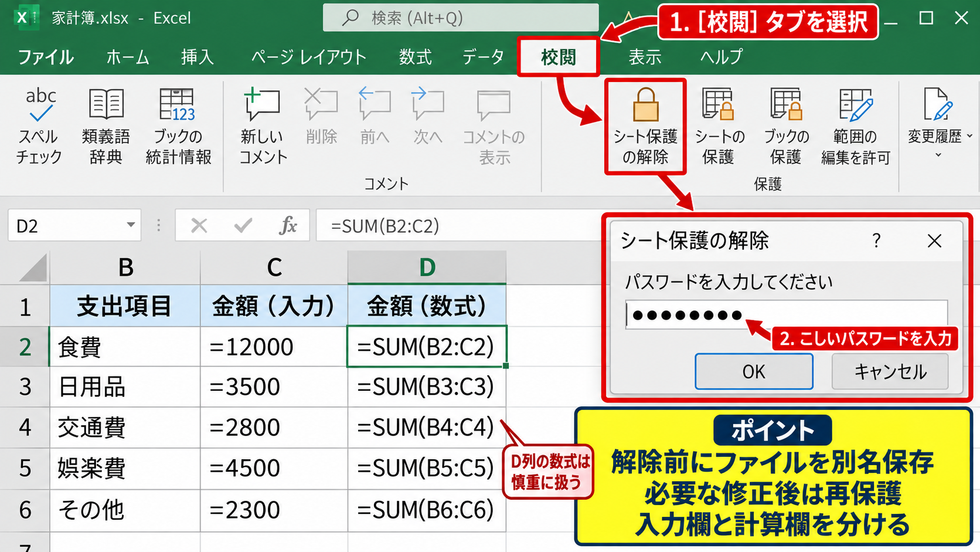Open the Name Box dropdown arrow
Viewport: 980px width, 552px height.
coord(131,225)
